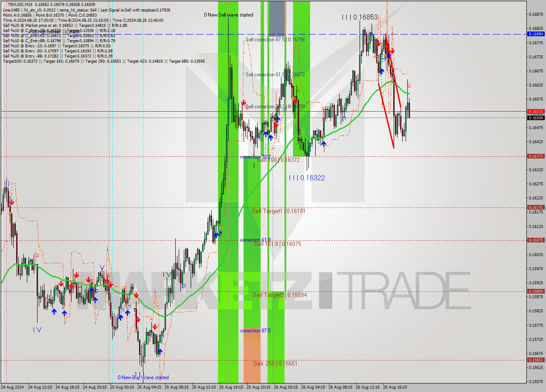Click the '25 Aug 16:15' time label
Image resolution: width=546 pixels, height=392 pixels.
(231, 388)
